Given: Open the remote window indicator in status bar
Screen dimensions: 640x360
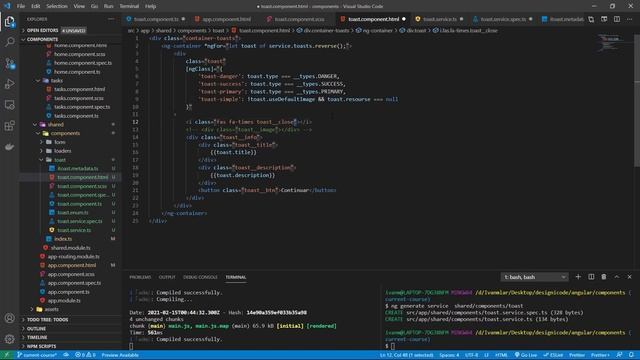Looking at the screenshot, I should click(6, 355).
